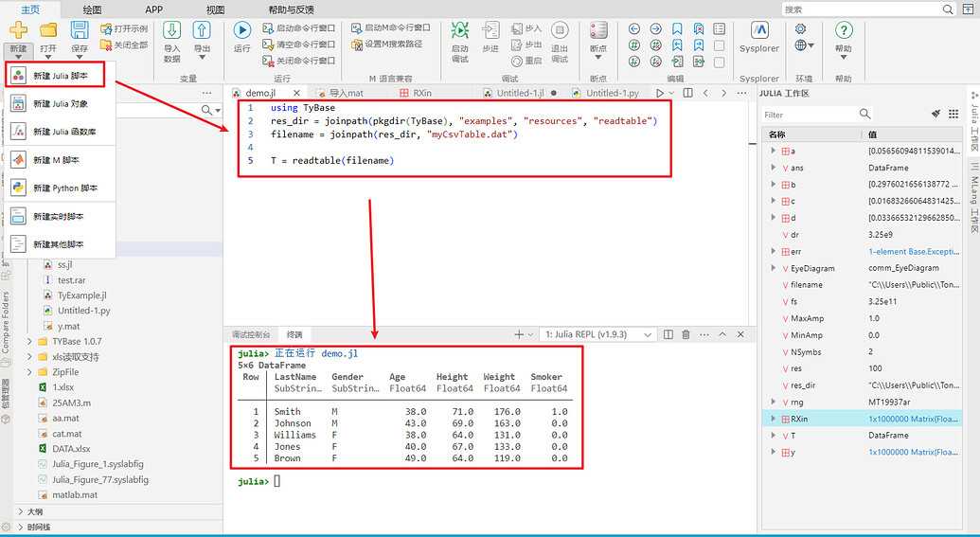Click 启动命令行窗口 button
This screenshot has height=537, width=980.
(299, 28)
